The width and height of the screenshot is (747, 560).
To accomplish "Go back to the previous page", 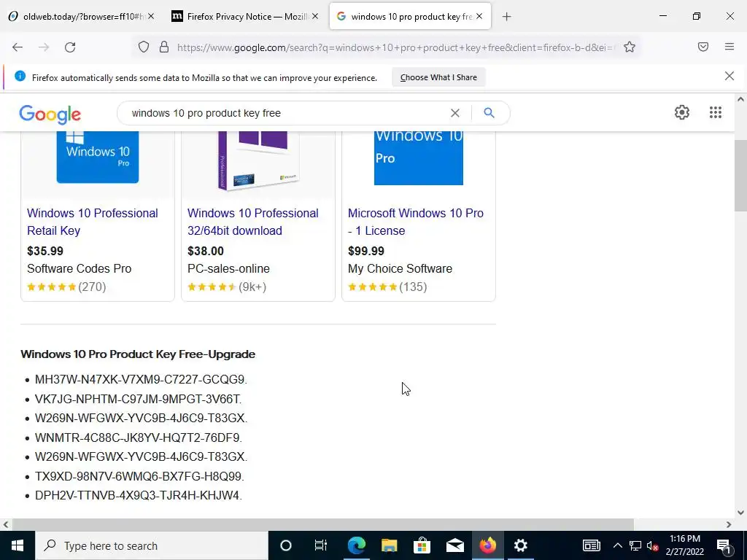I will [18, 47].
